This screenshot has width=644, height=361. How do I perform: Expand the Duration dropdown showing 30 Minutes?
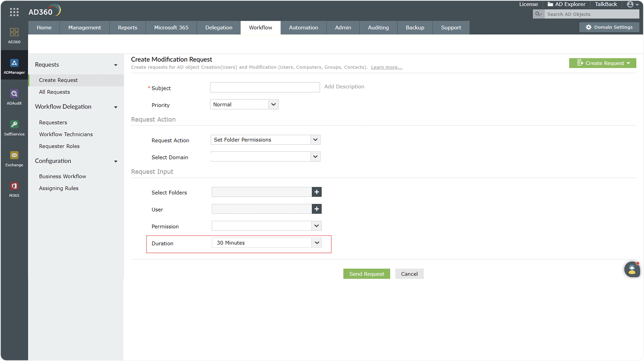tap(317, 242)
